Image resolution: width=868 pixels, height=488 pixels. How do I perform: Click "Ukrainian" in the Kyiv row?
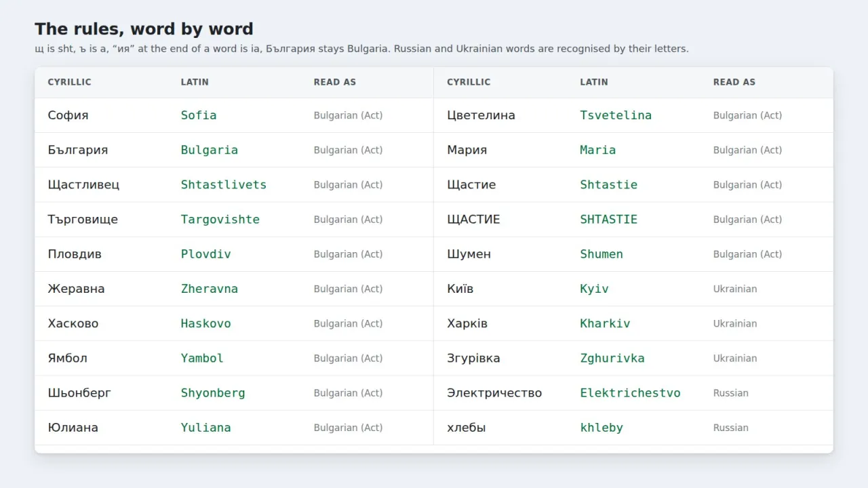[734, 289]
